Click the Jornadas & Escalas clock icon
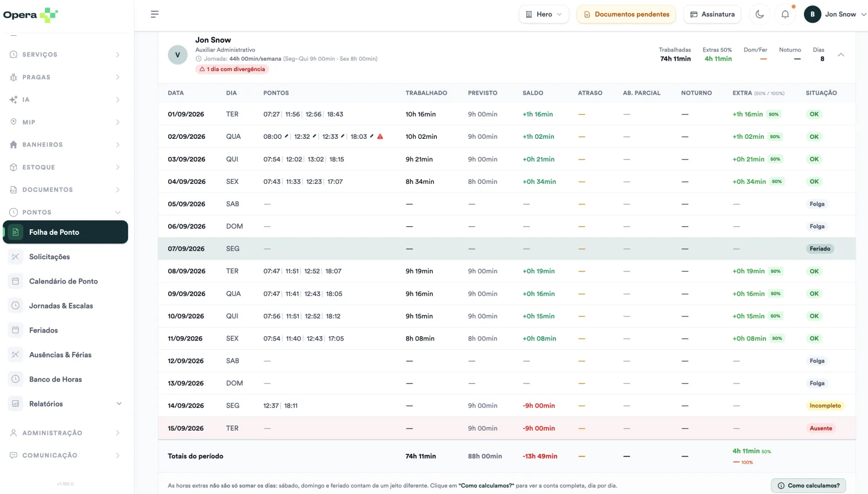This screenshot has width=868, height=494. tap(16, 306)
